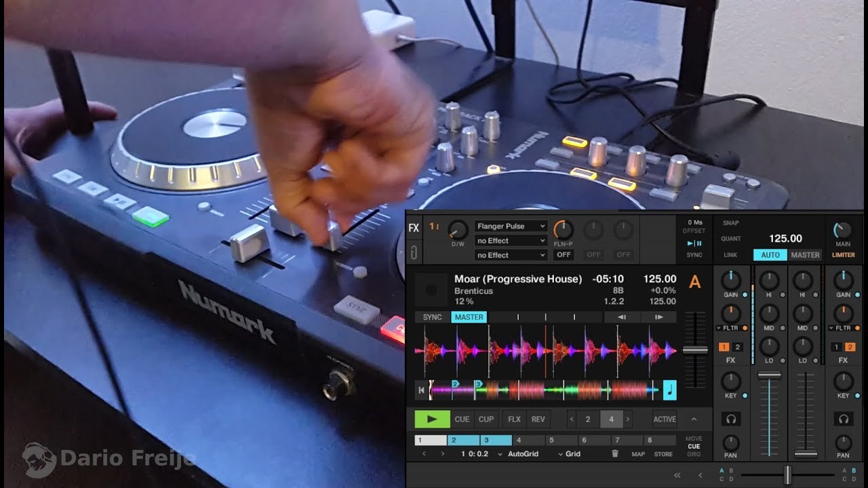Select MASTER clock mode in header

(x=805, y=255)
